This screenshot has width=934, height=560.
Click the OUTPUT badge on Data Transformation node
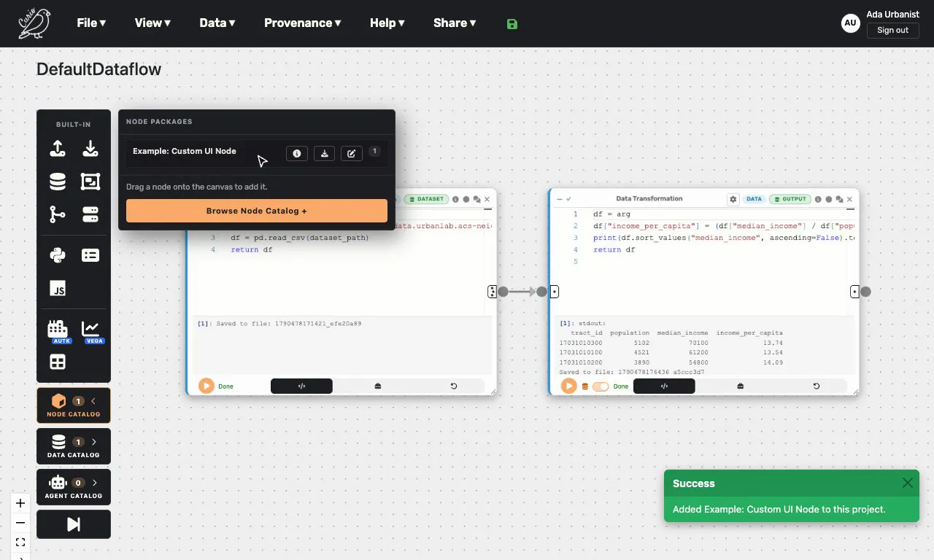tap(790, 199)
